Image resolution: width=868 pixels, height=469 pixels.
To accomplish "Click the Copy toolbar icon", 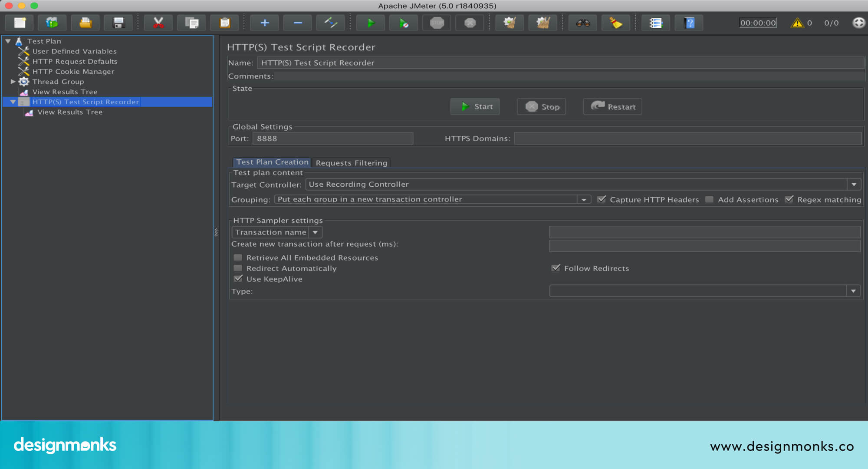I will coord(191,23).
